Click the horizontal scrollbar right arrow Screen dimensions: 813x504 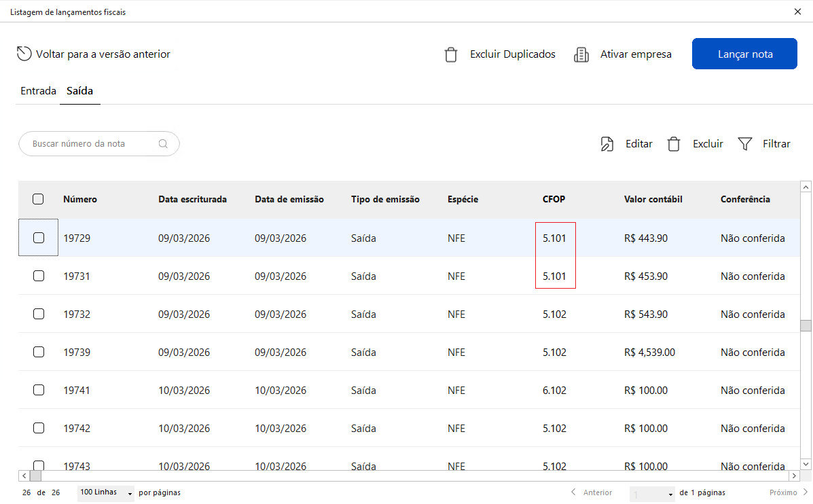pos(794,475)
